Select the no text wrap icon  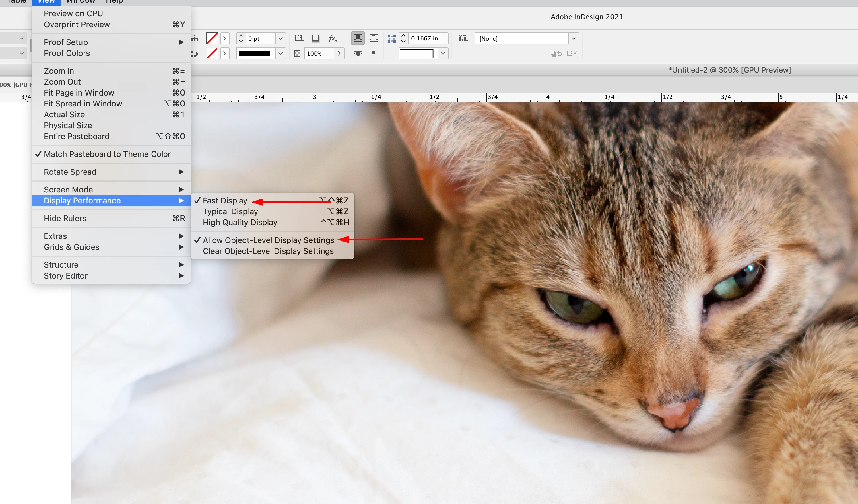[x=358, y=38]
